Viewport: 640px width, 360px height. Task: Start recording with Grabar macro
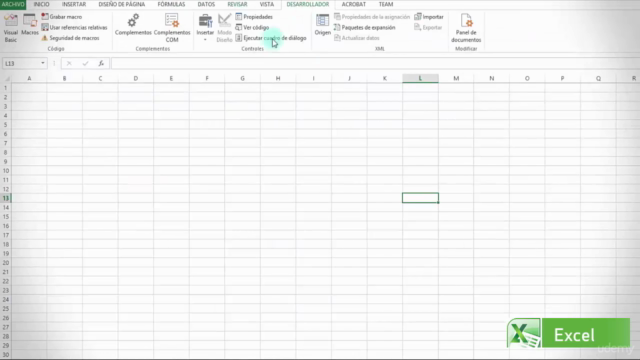[62, 17]
